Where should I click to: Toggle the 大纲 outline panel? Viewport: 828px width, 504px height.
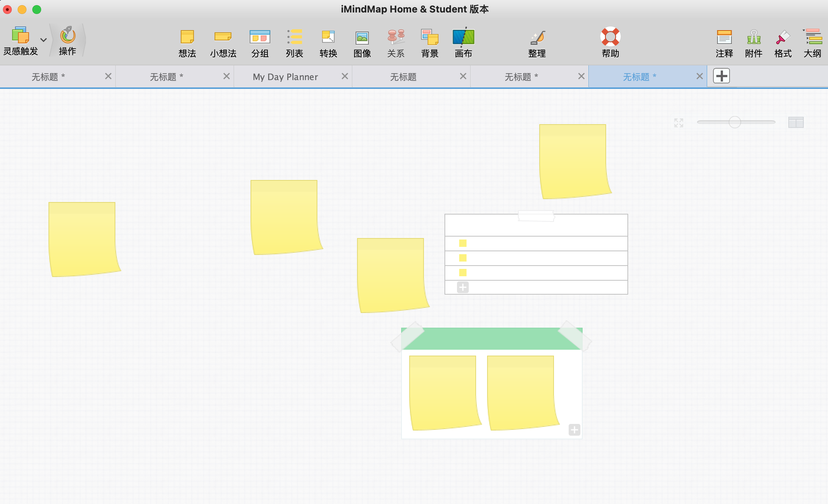tap(812, 37)
